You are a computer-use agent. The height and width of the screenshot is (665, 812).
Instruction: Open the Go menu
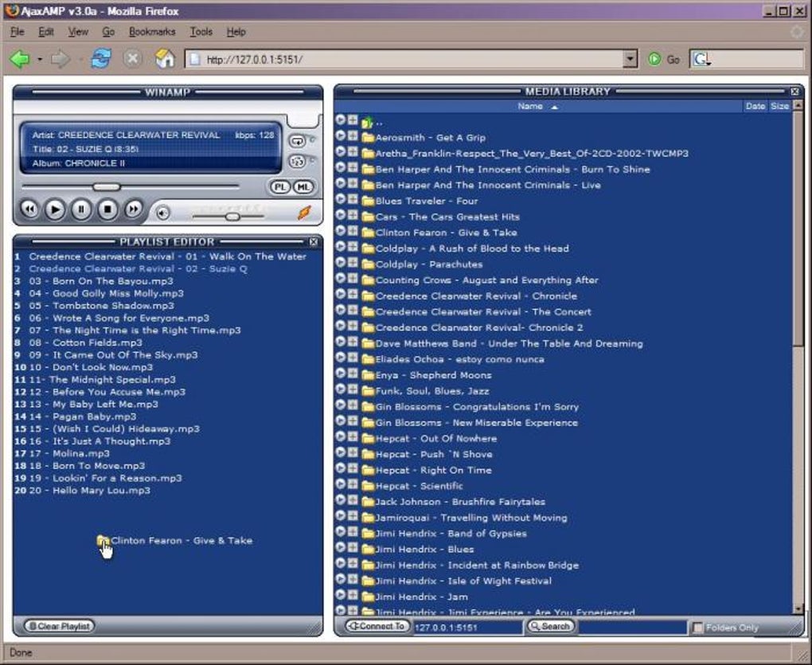click(108, 32)
